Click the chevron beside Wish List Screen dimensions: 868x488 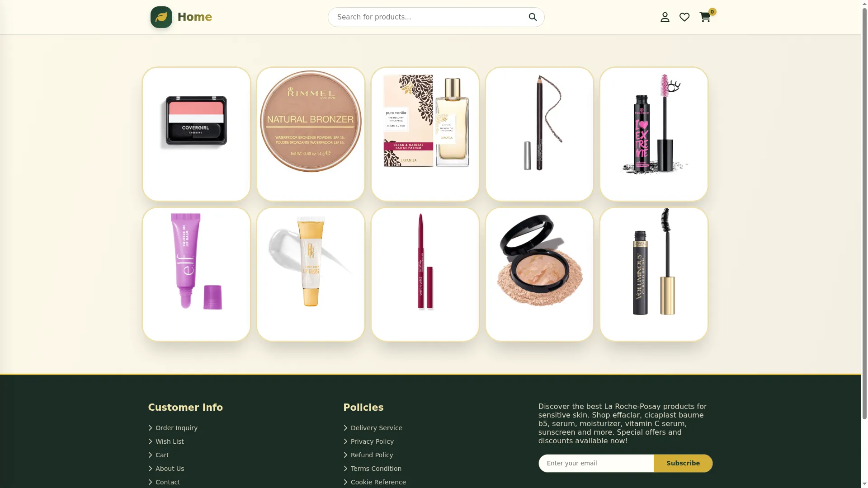click(x=150, y=441)
